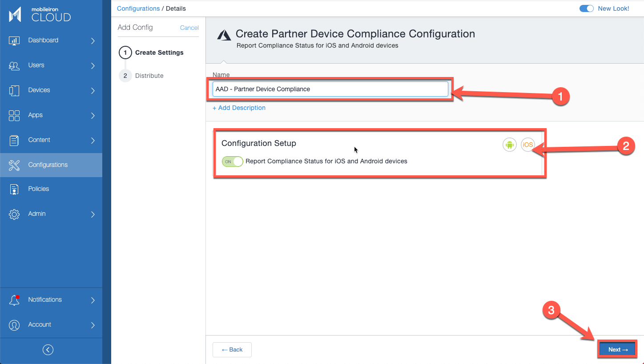Toggle off Report Compliance Status switch
The height and width of the screenshot is (364, 644).
232,162
